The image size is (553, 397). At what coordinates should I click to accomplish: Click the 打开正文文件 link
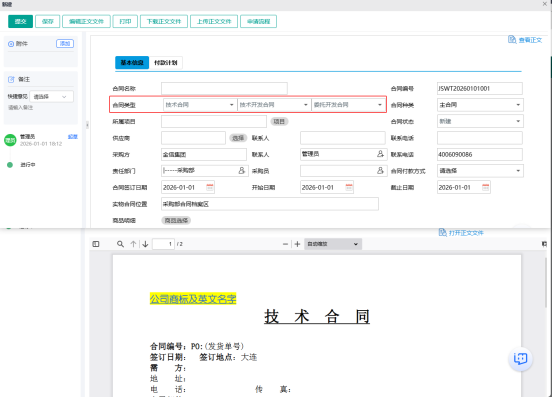click(x=466, y=233)
